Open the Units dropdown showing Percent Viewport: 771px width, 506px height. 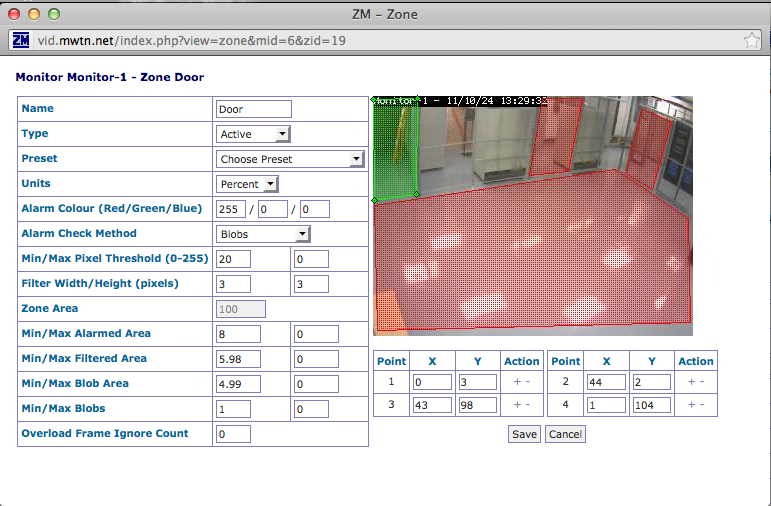coord(247,184)
